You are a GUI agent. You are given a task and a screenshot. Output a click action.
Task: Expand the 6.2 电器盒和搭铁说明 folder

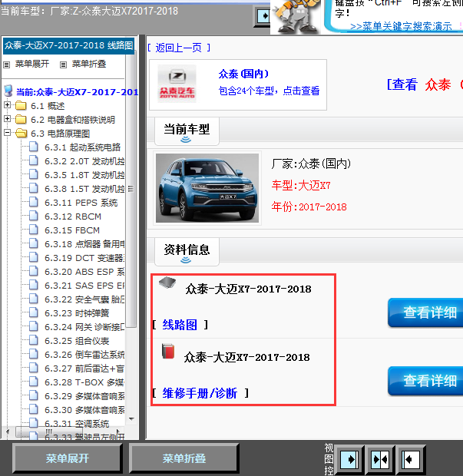(x=7, y=119)
